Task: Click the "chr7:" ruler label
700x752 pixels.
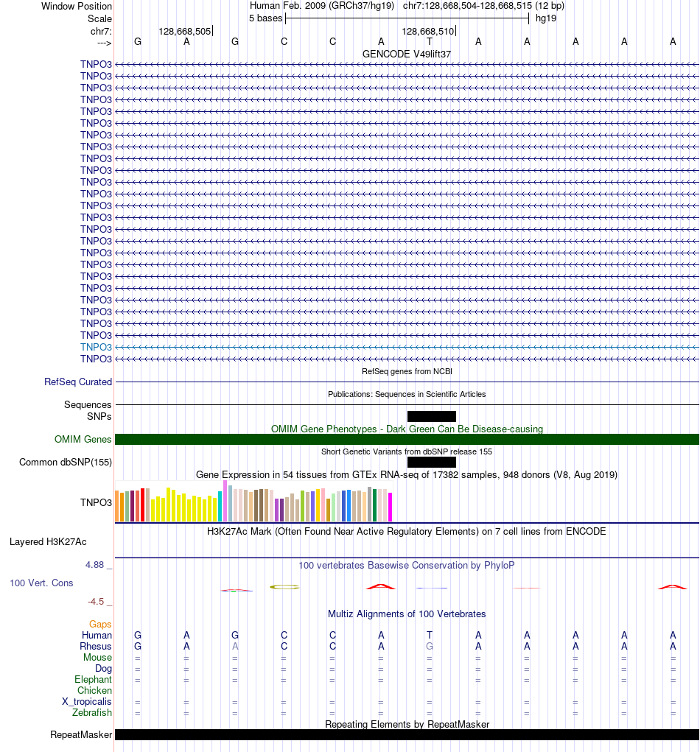Action: 101,31
